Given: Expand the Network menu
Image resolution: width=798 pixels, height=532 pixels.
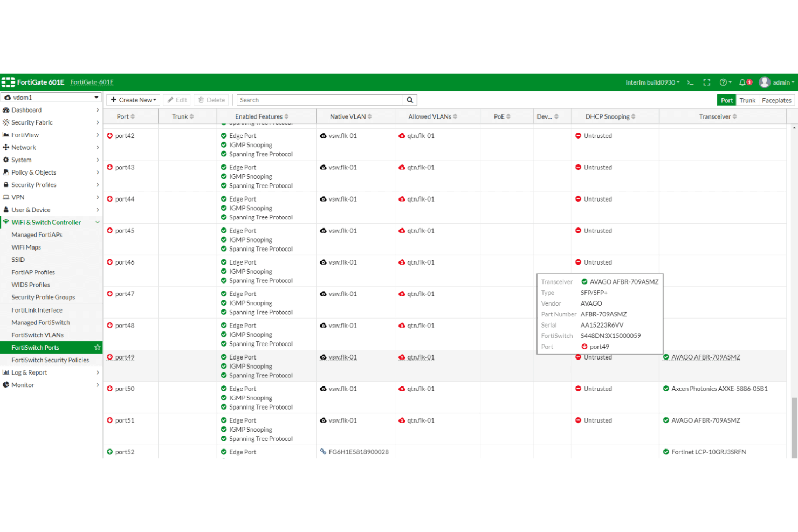Looking at the screenshot, I should pyautogui.click(x=51, y=147).
